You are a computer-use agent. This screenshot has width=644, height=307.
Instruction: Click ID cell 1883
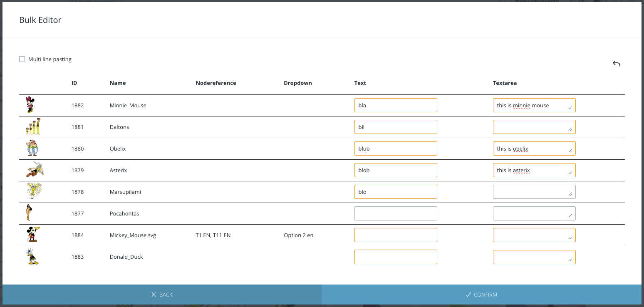click(x=77, y=257)
